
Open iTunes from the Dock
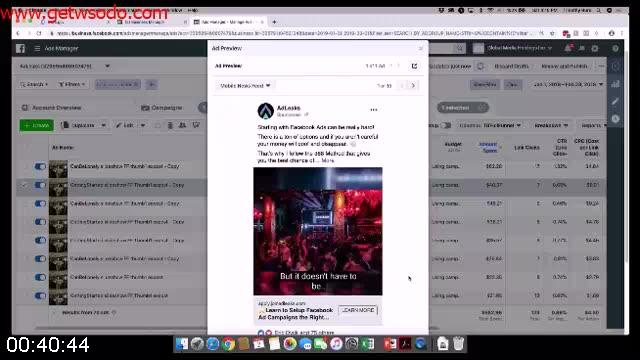pos(336,344)
